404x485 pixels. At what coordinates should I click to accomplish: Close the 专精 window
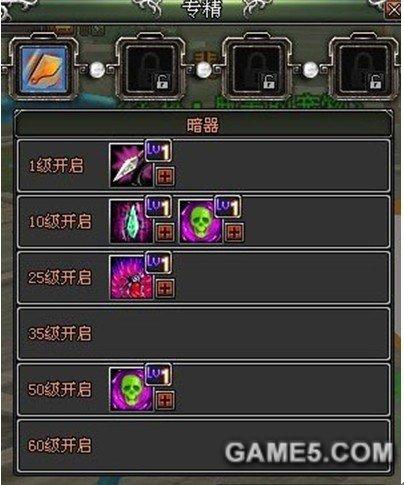[393, 10]
